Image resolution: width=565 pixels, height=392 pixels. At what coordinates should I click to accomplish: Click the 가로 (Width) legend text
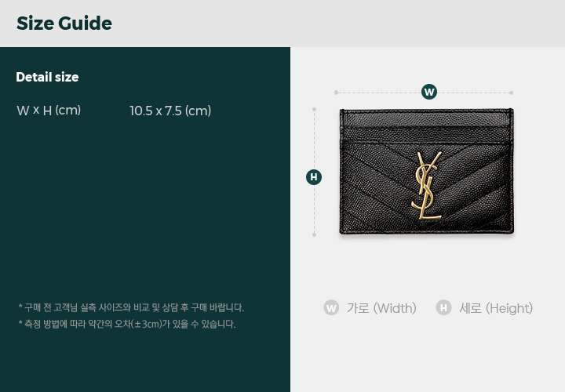(381, 308)
